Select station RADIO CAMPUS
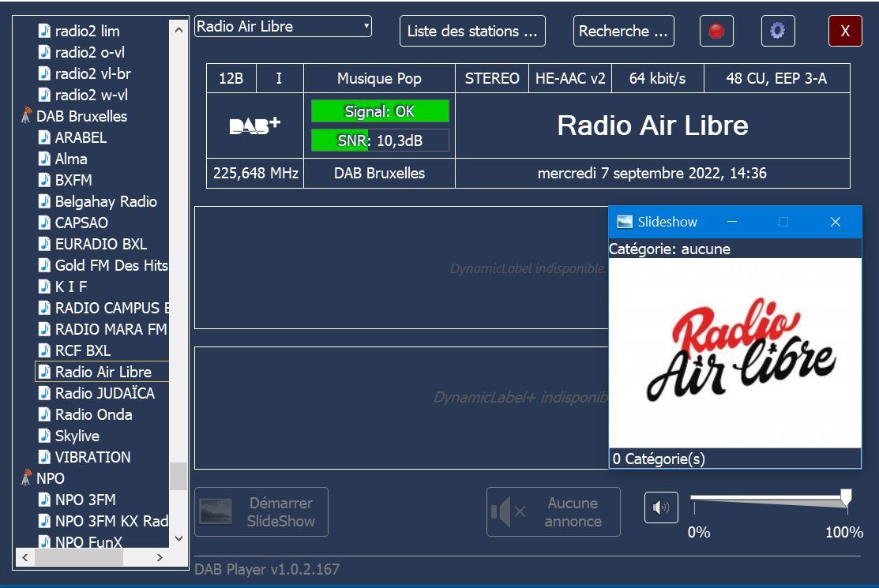879x588 pixels. (111, 308)
